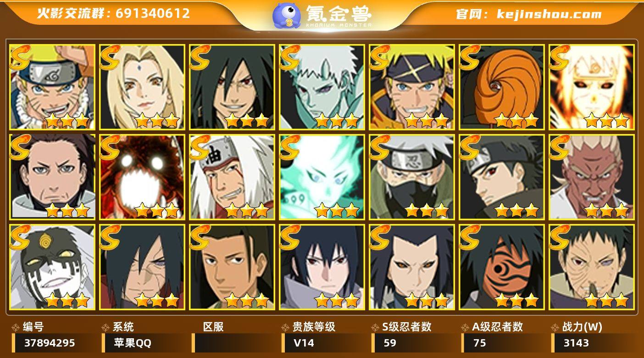Select the orange spiral-mask Tobi portrait
Viewport: 644px width, 358px height.
(502, 87)
